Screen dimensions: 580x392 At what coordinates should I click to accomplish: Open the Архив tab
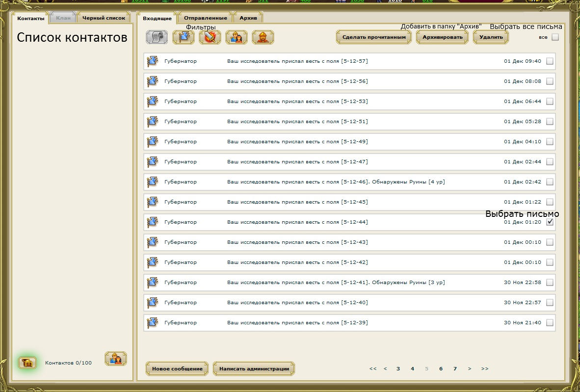248,18
